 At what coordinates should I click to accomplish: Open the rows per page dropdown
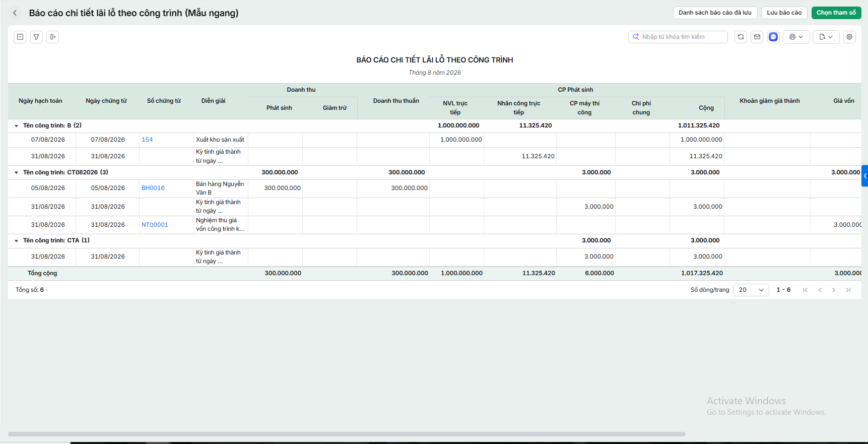[751, 290]
